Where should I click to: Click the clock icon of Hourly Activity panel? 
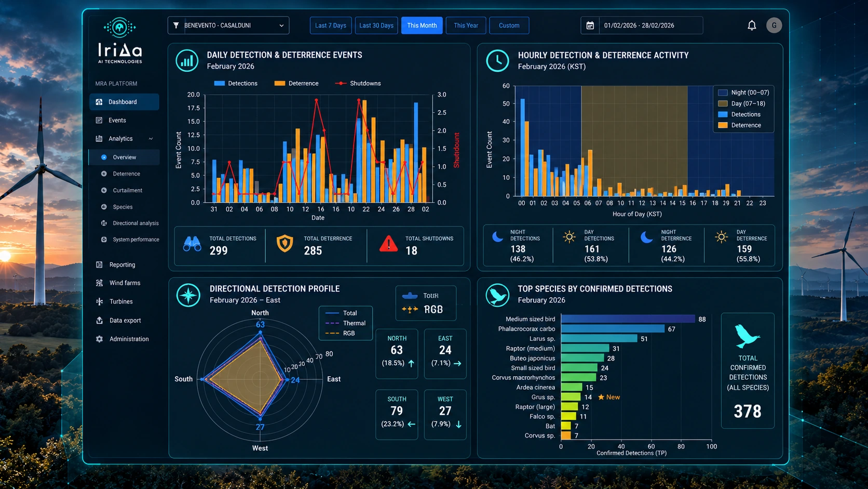[497, 61]
